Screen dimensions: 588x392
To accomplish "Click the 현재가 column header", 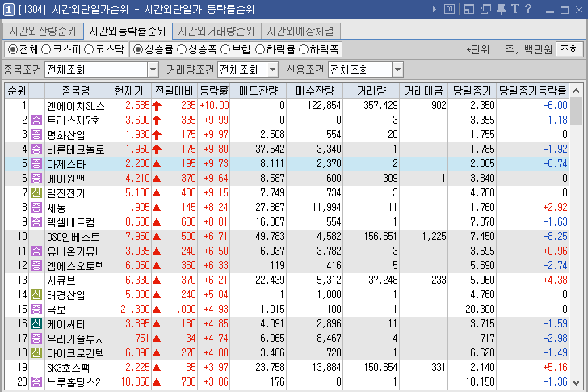I will 129,91.
